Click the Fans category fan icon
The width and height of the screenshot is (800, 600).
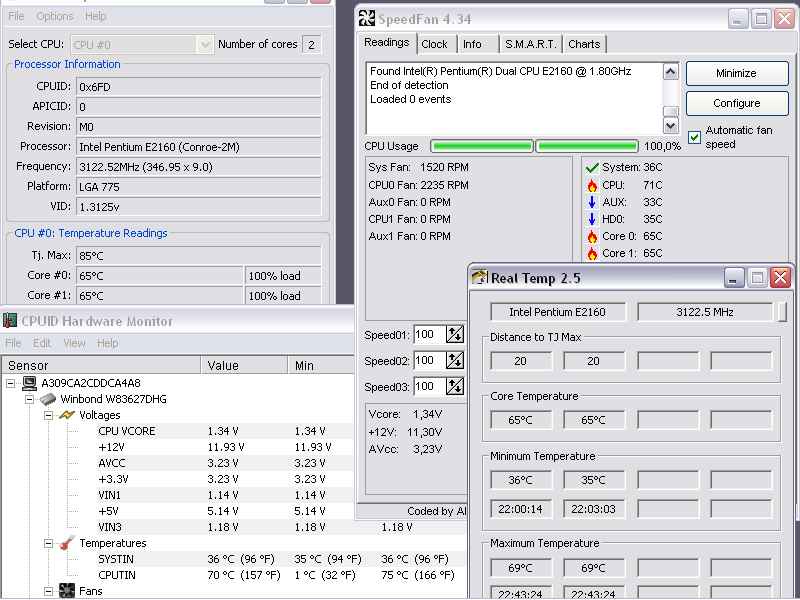pos(67,591)
